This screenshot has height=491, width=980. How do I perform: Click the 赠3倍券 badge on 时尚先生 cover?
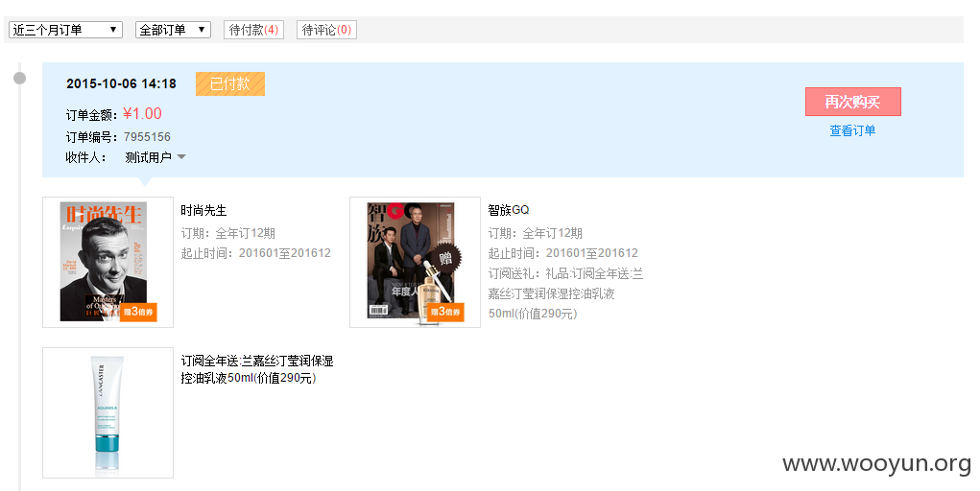[x=138, y=312]
